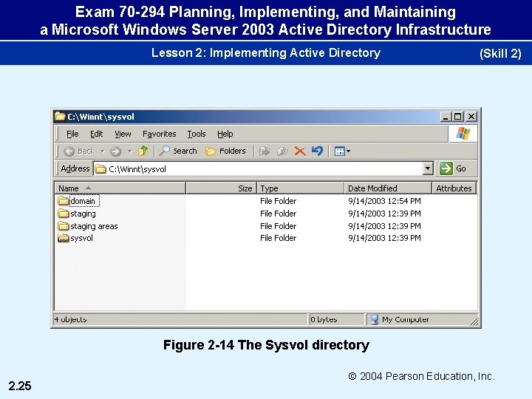Click the green Go arrow button
Viewport: 532px width, 399px height.
[446, 168]
